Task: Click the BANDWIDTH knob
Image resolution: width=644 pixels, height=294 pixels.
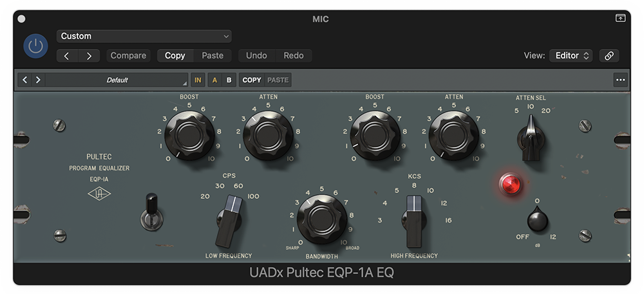Action: 321,219
